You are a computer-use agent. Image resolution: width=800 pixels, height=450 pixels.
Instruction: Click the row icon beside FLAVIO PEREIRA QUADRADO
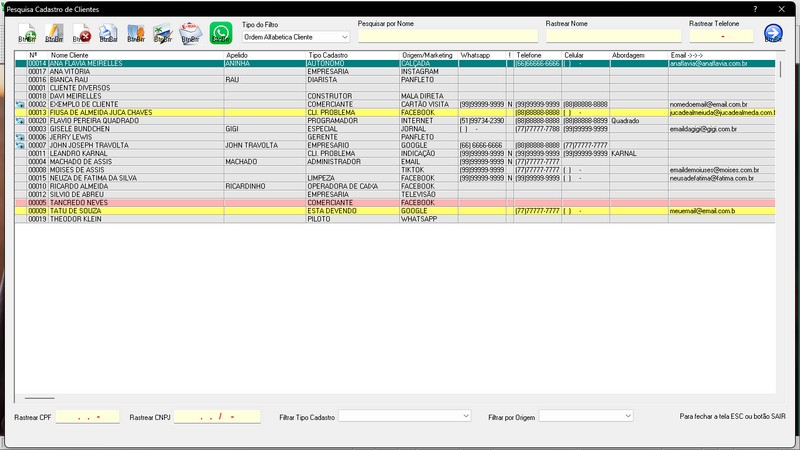click(x=20, y=121)
